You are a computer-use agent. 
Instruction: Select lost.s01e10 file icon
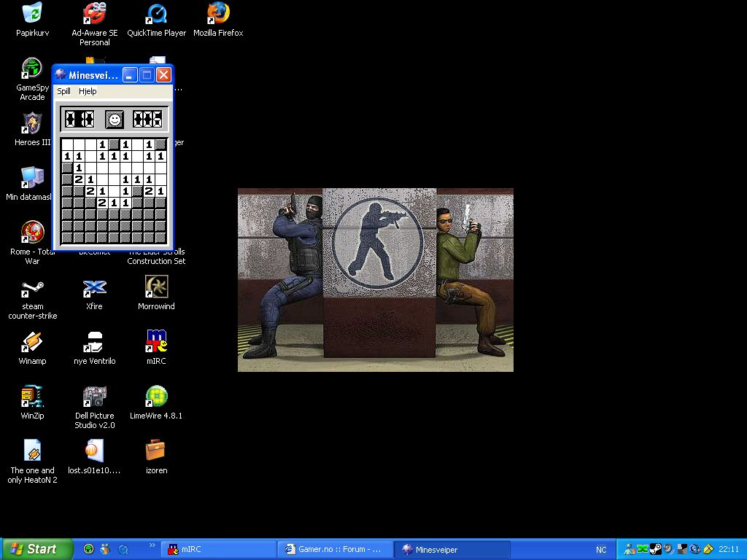[x=94, y=457]
